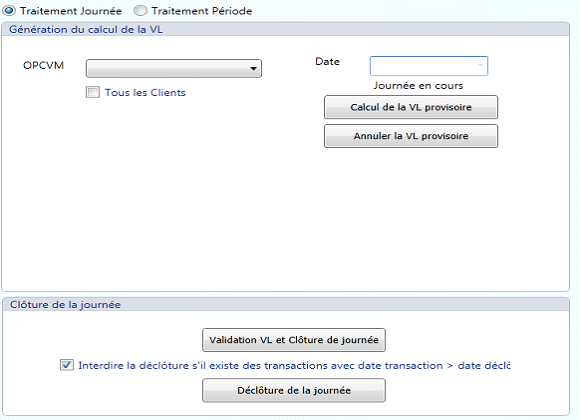Click the Génération du calcul de la VL header

click(x=86, y=30)
